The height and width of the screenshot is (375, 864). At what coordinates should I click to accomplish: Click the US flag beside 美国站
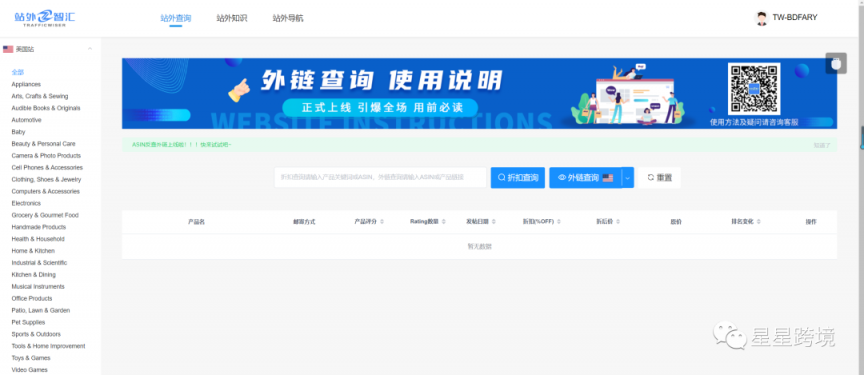8,50
